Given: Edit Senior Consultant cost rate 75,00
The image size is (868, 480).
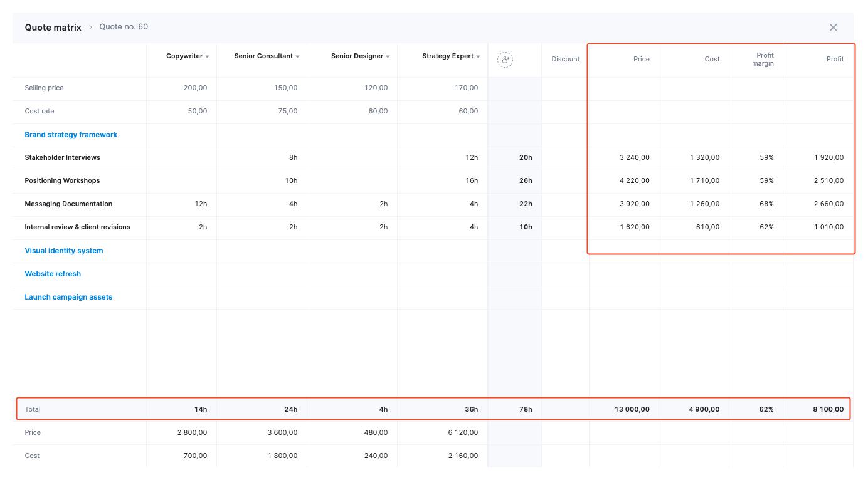Looking at the screenshot, I should (x=285, y=112).
